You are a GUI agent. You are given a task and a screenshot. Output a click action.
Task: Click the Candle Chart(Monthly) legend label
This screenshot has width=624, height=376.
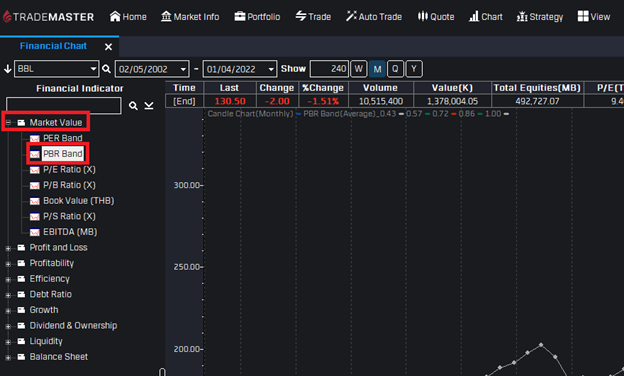pos(250,114)
